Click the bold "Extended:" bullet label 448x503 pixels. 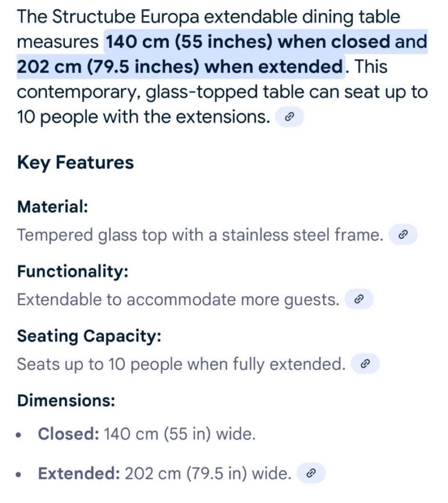click(x=79, y=473)
